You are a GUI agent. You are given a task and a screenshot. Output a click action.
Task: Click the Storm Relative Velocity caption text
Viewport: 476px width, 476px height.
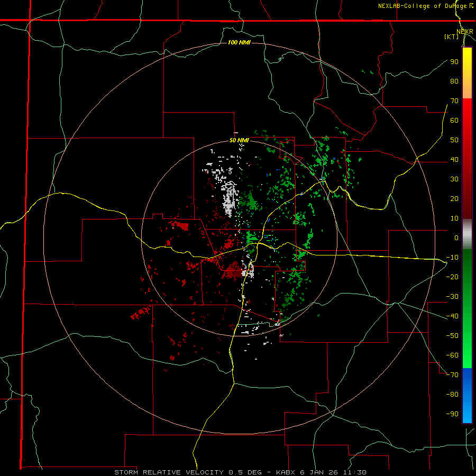click(x=240, y=472)
